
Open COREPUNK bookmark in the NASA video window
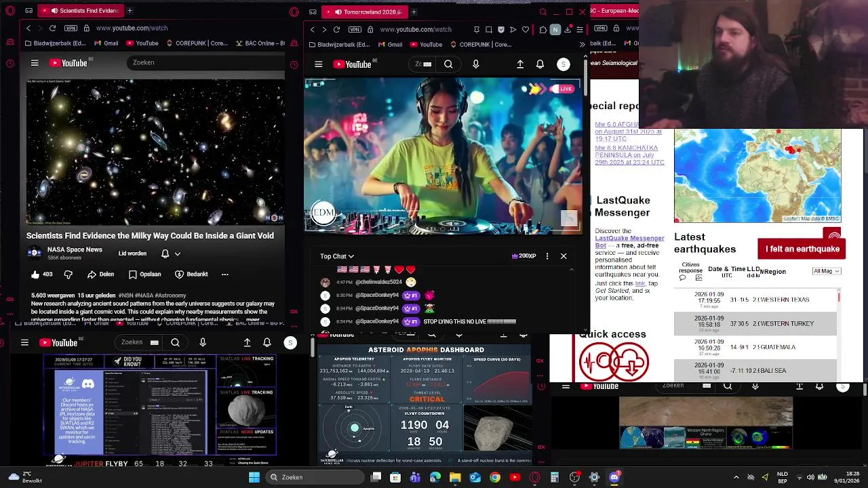click(197, 43)
